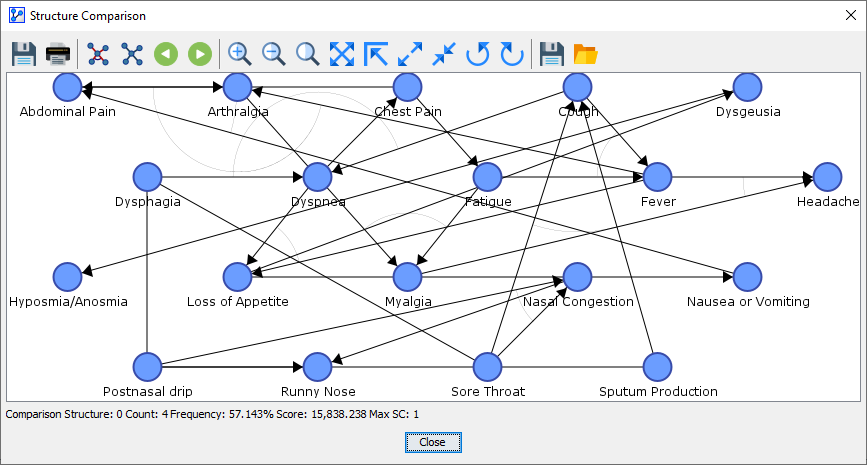Click the printer icon in the toolbar
This screenshot has width=867, height=465.
58,54
